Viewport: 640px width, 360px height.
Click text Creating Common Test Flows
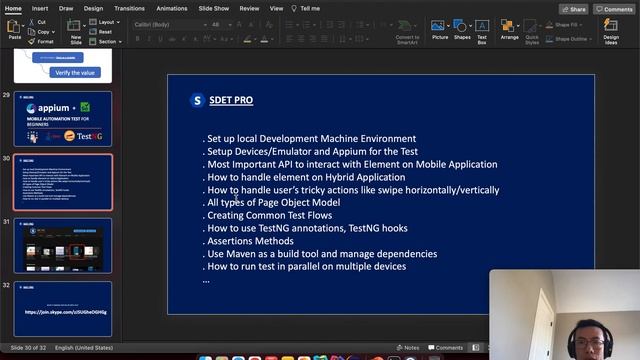click(x=269, y=215)
